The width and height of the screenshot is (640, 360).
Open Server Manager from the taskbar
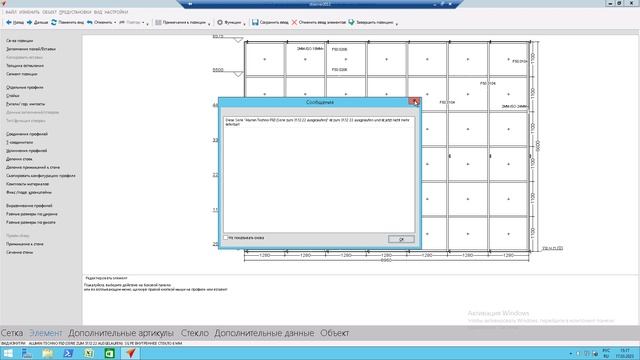tap(27, 353)
